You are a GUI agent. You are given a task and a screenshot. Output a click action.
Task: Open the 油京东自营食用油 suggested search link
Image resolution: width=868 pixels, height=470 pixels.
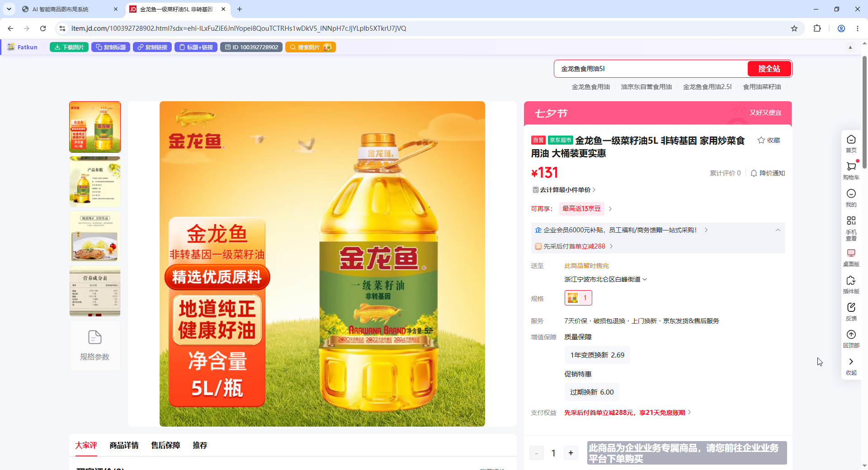(646, 87)
